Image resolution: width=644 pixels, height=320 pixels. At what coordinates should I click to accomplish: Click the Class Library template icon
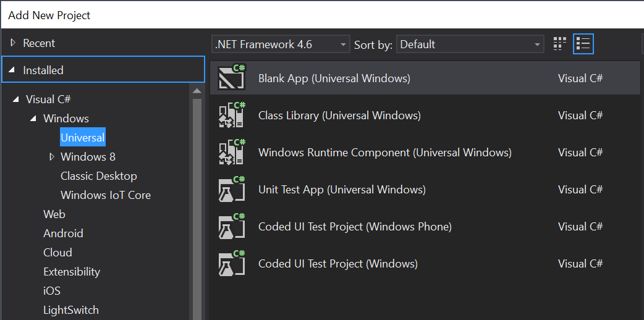[232, 115]
